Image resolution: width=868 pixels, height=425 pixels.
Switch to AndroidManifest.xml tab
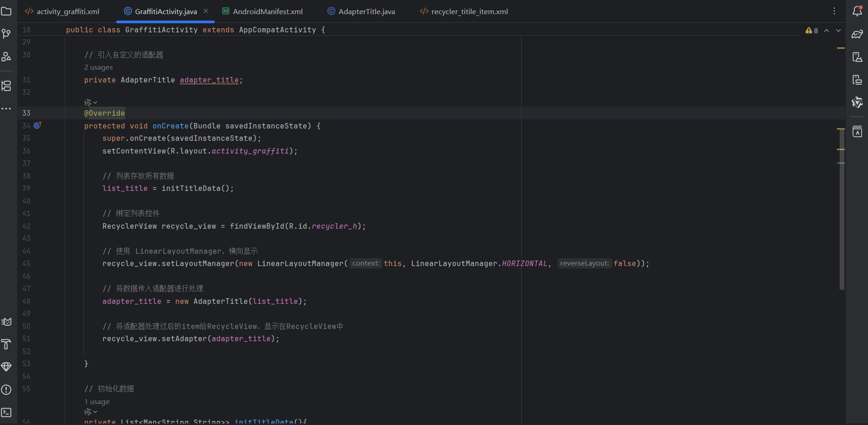click(262, 11)
